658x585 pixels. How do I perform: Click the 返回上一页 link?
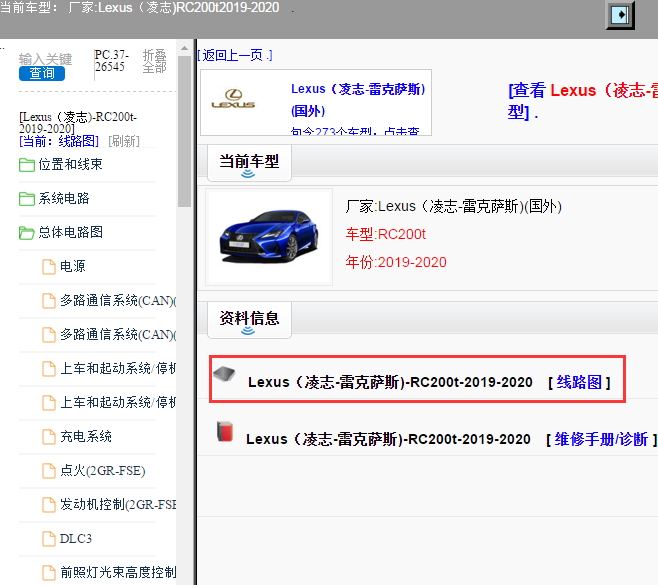[235, 55]
